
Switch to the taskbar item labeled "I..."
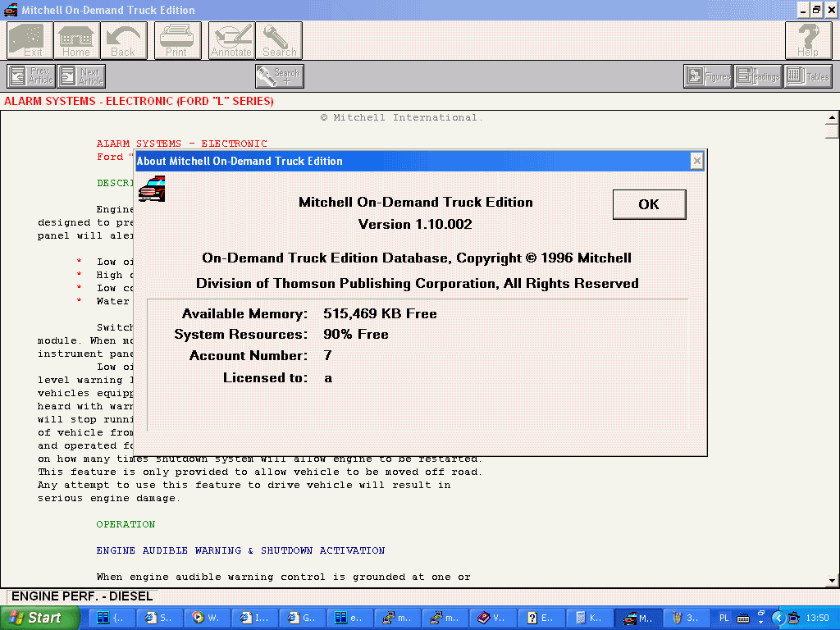256,618
